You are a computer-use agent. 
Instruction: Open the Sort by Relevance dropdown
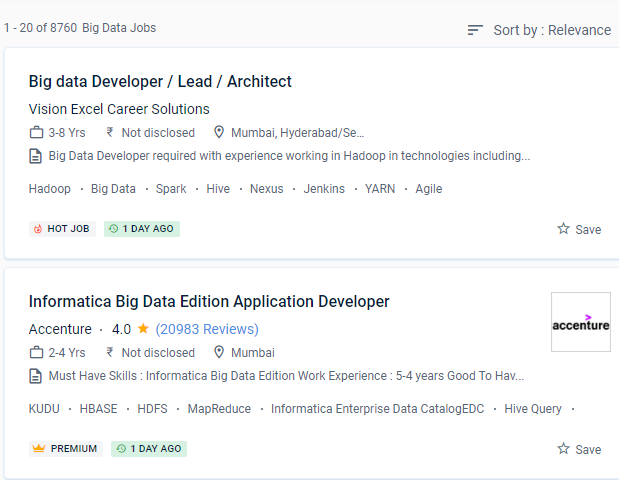coord(551,30)
